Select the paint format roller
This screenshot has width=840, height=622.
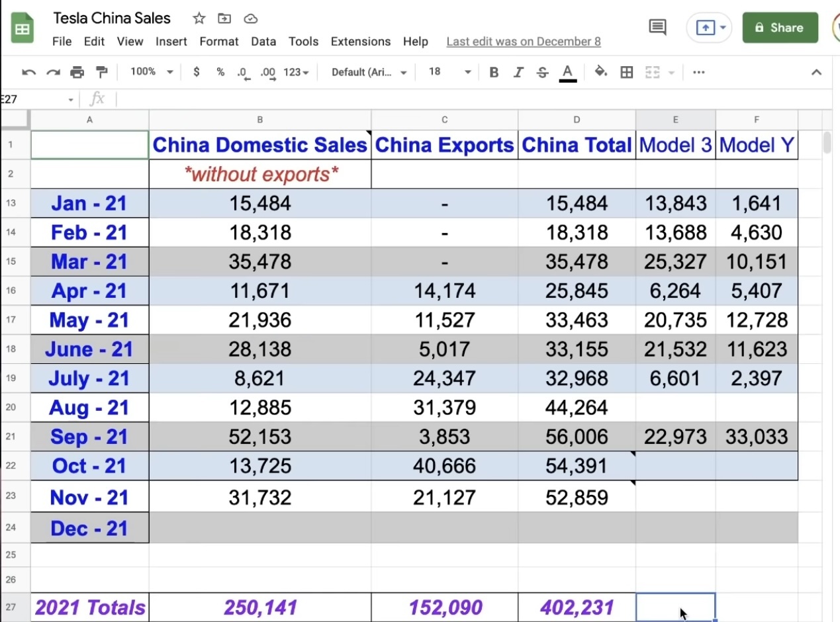[101, 72]
